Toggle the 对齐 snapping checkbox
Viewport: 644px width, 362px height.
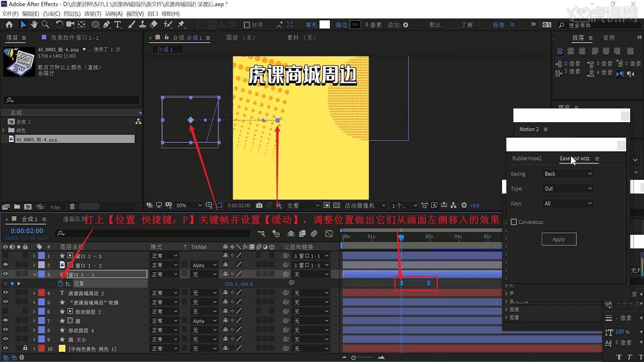[247, 25]
